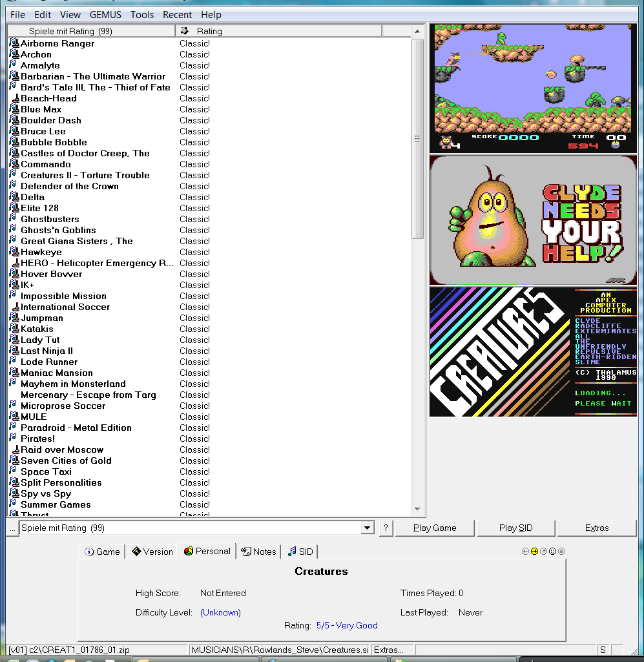The width and height of the screenshot is (644, 662).
Task: Click the smiley face icon above details panel
Action: point(552,551)
